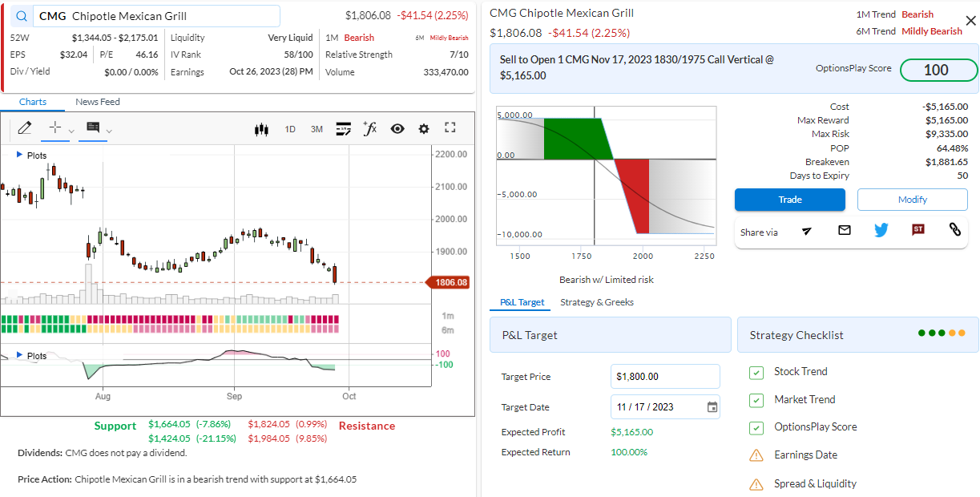
Task: Click the 1806.08 price marker on chart
Action: point(450,282)
